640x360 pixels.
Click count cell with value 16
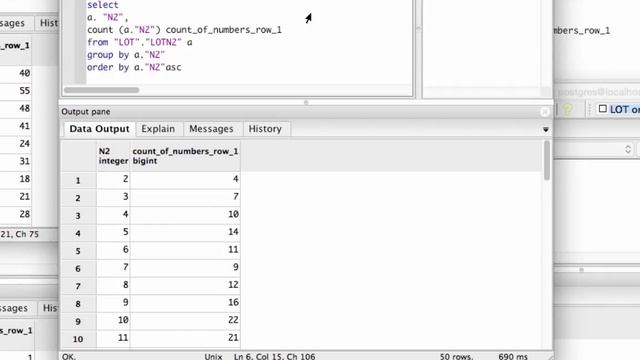(x=185, y=302)
